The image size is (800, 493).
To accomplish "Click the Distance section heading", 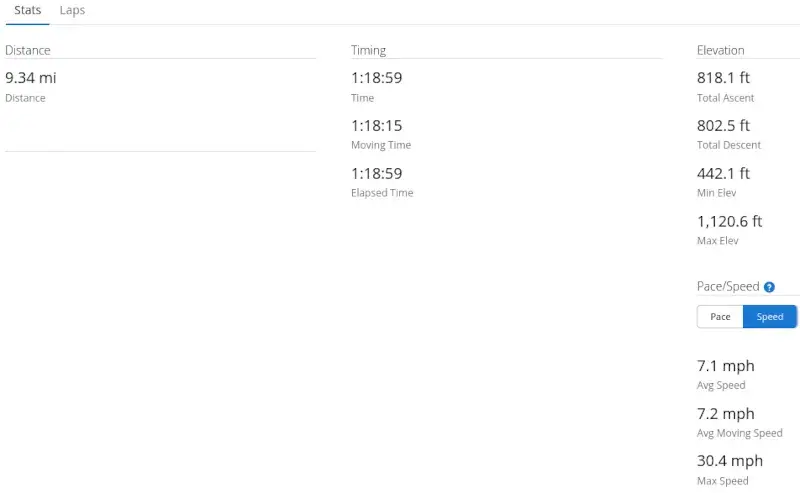I will click(x=28, y=50).
